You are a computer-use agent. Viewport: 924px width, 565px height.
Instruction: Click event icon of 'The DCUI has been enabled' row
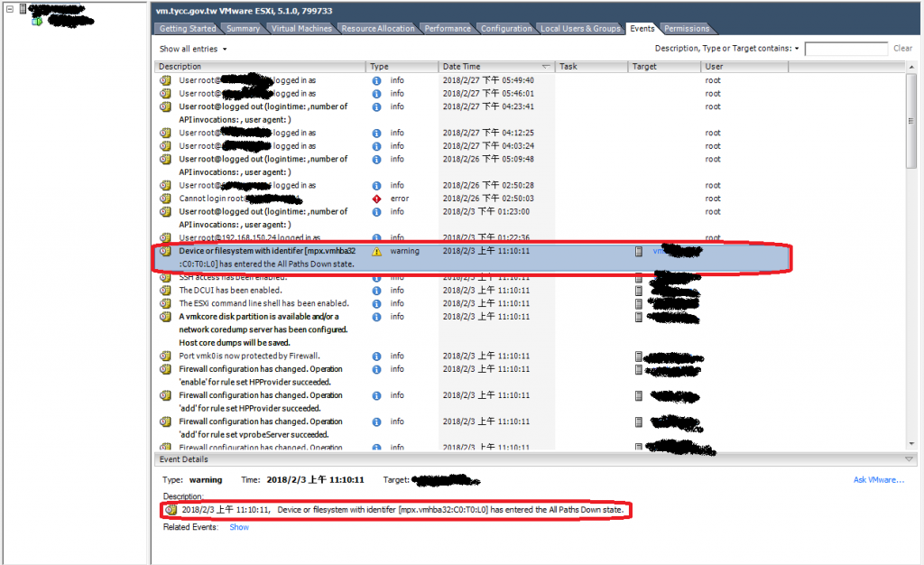point(166,291)
